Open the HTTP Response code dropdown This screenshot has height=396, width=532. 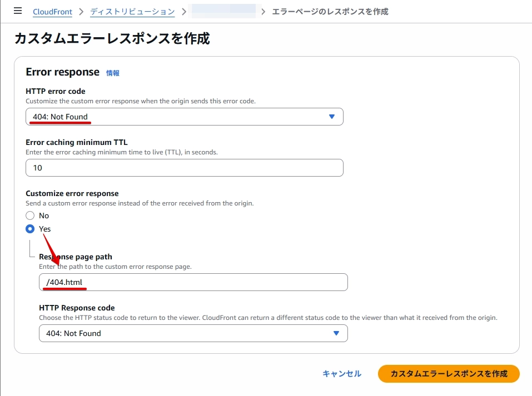point(193,333)
